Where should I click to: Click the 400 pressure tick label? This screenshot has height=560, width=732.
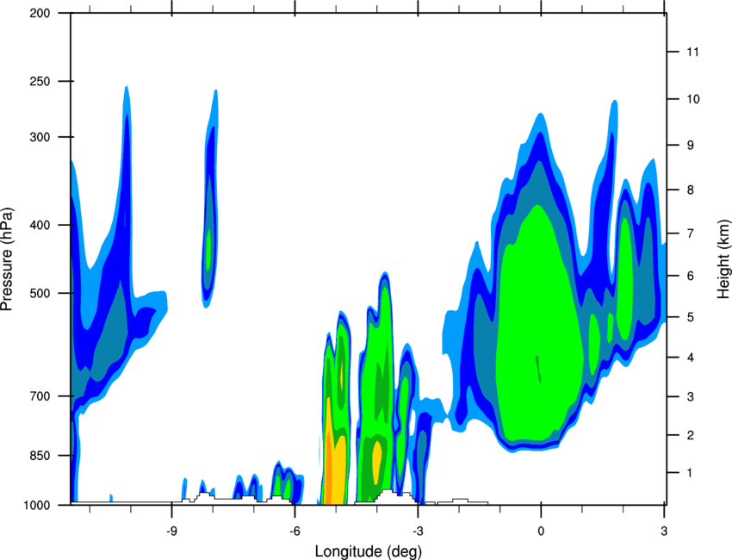(40, 225)
